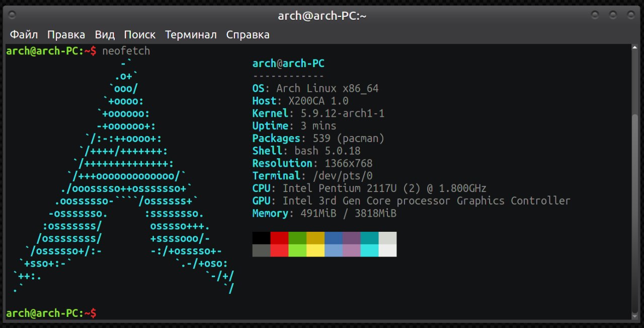The height and width of the screenshot is (328, 644).
Task: Click the 'Packages: 539 (pacman)' line
Action: click(318, 139)
